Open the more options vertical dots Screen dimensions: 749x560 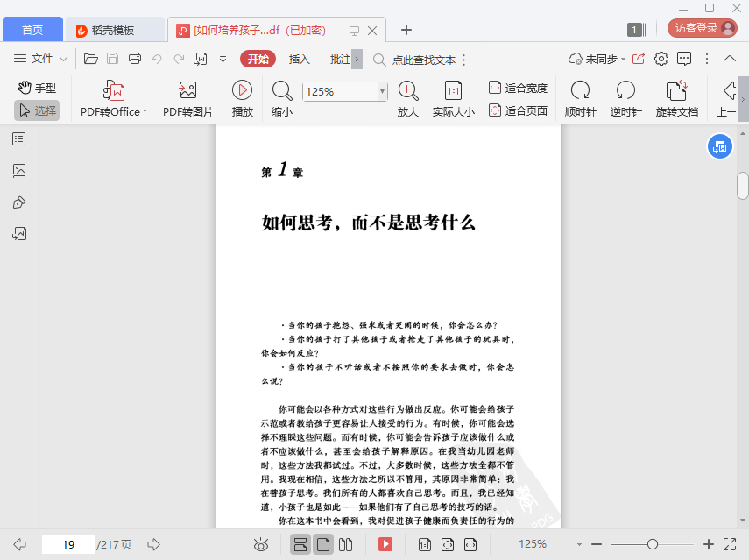point(707,59)
